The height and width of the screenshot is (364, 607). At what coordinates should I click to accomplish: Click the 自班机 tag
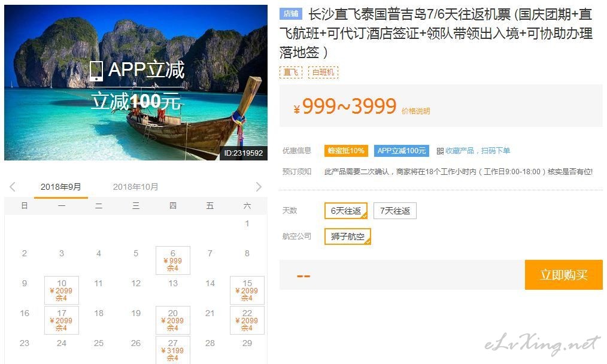pos(323,72)
